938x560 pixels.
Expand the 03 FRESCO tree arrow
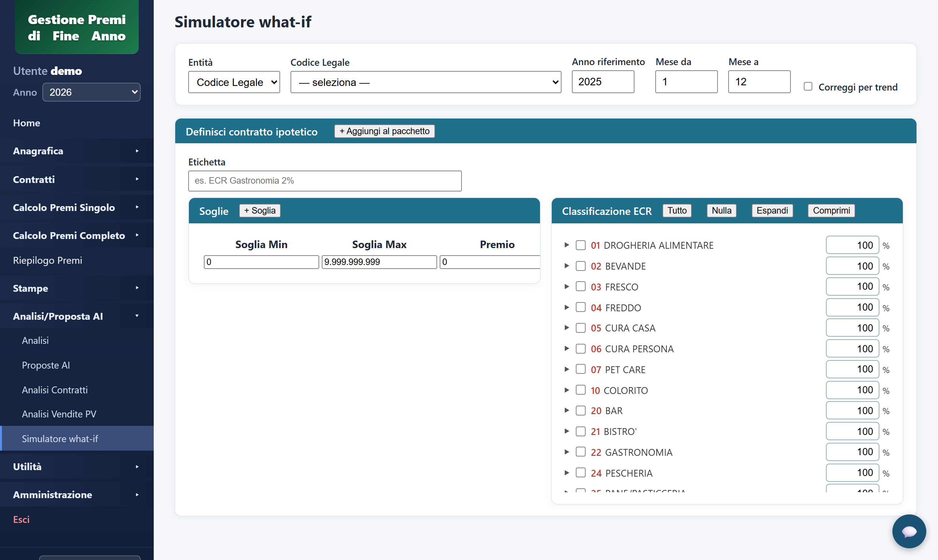[x=566, y=287]
